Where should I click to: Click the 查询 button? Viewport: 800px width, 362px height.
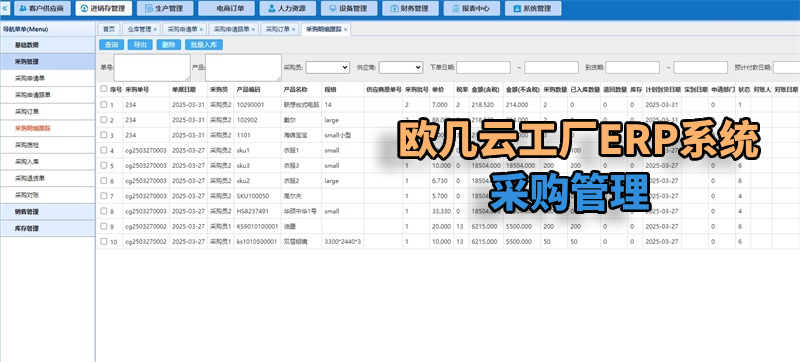(111, 45)
